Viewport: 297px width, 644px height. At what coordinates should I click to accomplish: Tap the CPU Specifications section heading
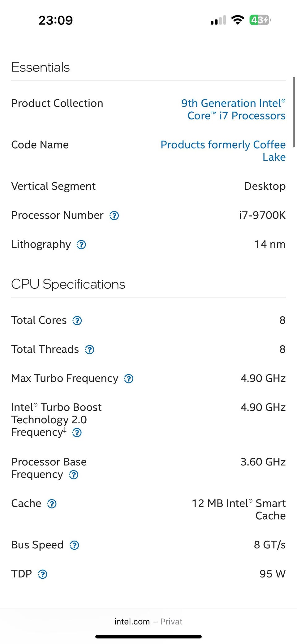tap(68, 284)
